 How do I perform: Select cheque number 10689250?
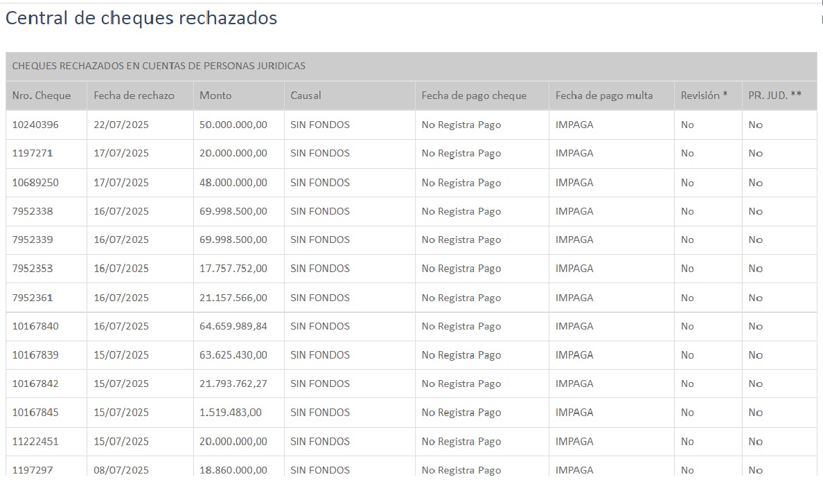pyautogui.click(x=35, y=183)
